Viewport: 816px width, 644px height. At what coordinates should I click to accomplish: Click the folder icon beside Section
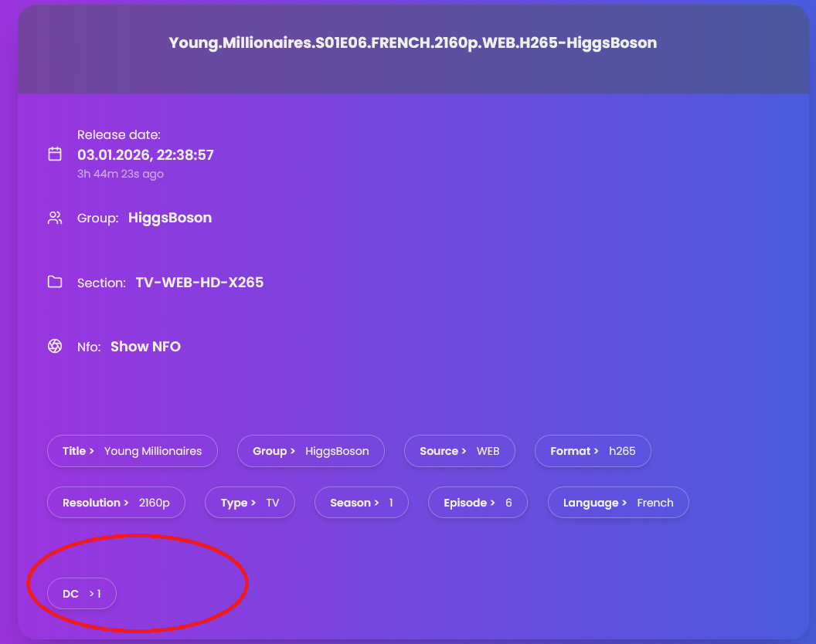coord(55,282)
